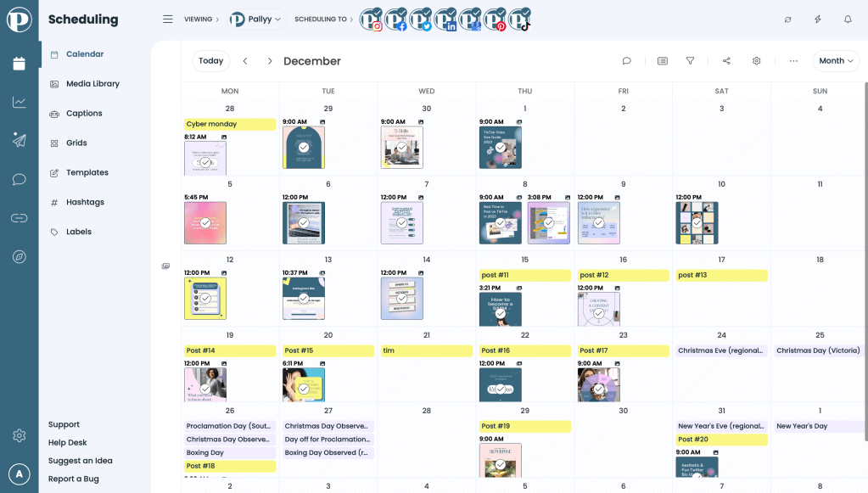Toggle the Instagram account selection
868x493 pixels.
click(x=372, y=20)
